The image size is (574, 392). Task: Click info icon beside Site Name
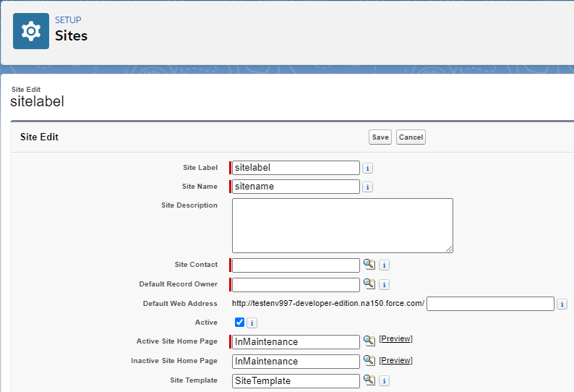pyautogui.click(x=367, y=187)
